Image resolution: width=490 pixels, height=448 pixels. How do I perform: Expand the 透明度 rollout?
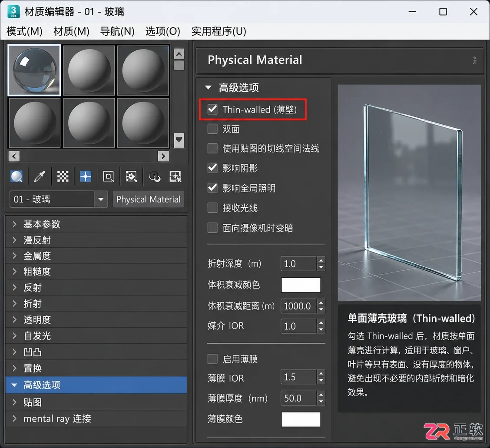pos(96,319)
